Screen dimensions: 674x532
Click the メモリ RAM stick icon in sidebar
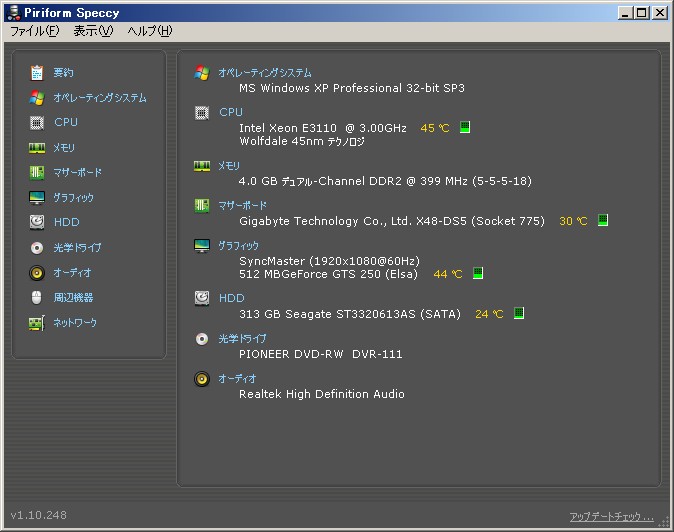(x=37, y=148)
